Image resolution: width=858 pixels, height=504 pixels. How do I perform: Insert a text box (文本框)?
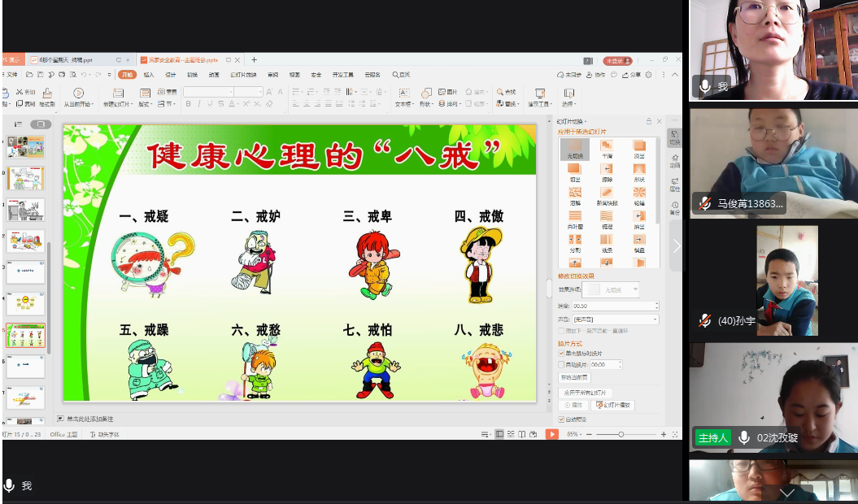click(403, 94)
